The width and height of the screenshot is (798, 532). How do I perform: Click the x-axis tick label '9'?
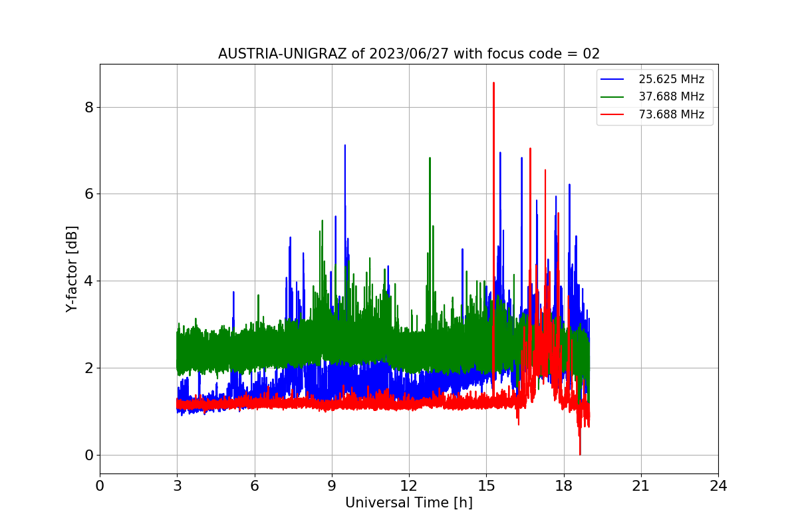(332, 485)
